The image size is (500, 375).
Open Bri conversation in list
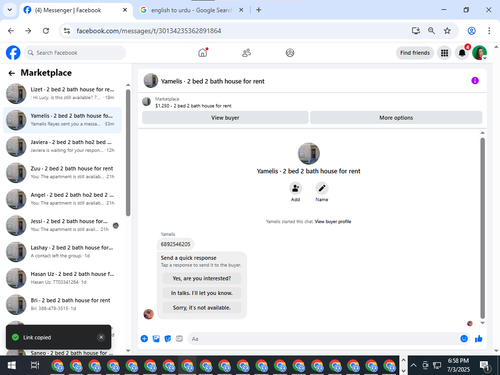(x=62, y=304)
